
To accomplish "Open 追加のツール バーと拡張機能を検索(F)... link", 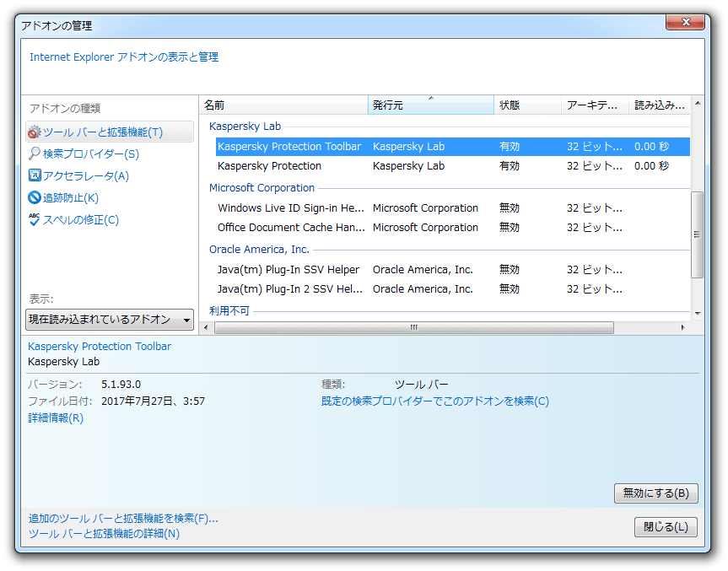I will tap(123, 519).
